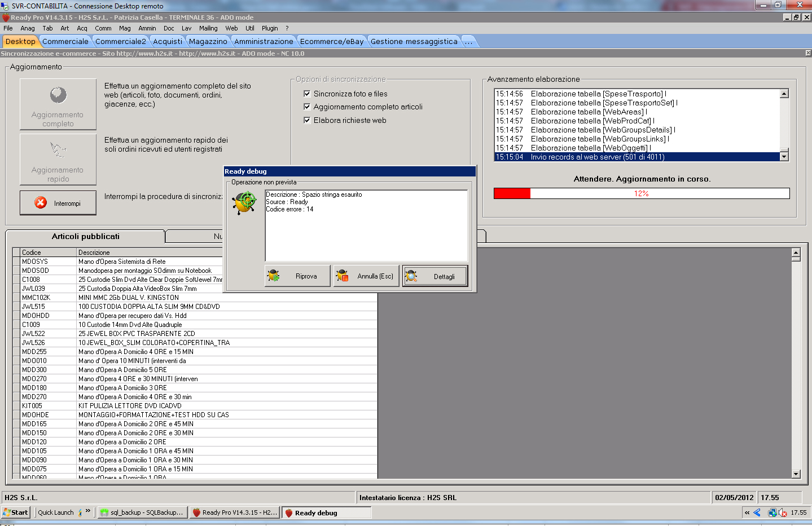The height and width of the screenshot is (526, 812).
Task: Open the ? help menu
Action: point(287,28)
